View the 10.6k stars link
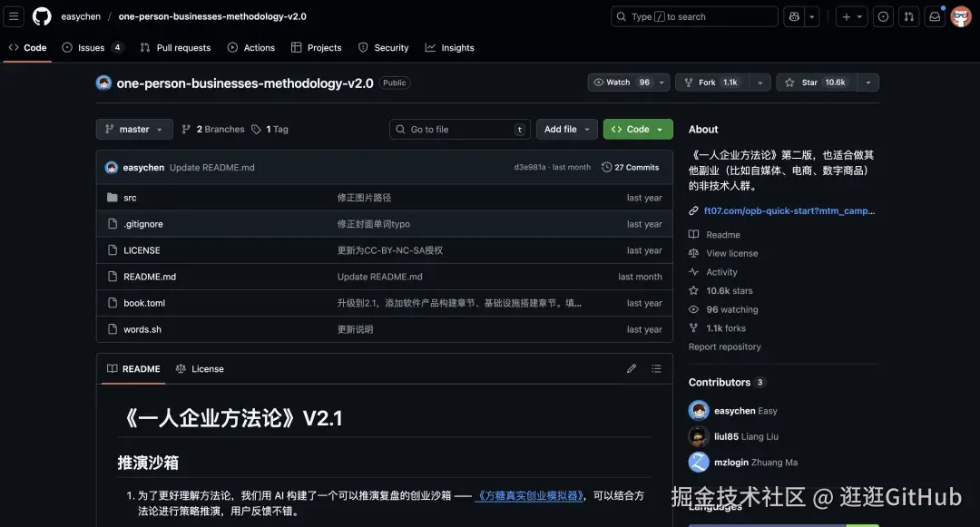The width and height of the screenshot is (980, 527). [x=721, y=291]
